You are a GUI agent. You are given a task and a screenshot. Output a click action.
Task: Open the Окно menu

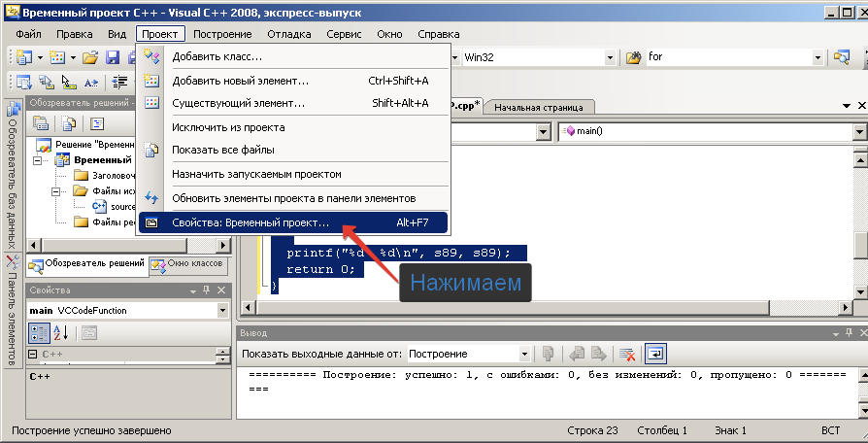click(389, 34)
